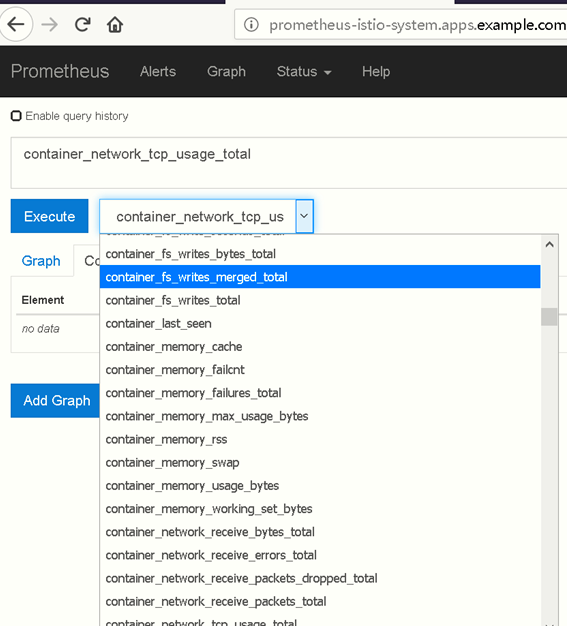Click the Element column header
This screenshot has height=626, width=567.
[43, 300]
